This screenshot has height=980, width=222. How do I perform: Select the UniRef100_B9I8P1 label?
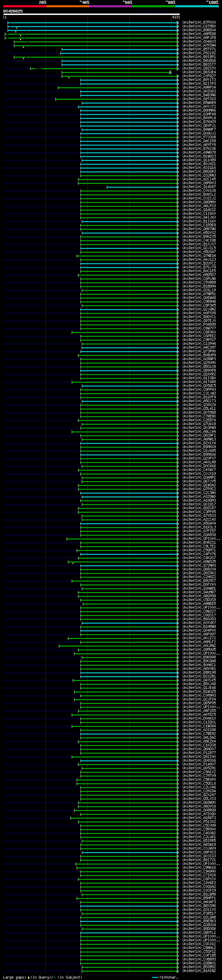coord(199,57)
